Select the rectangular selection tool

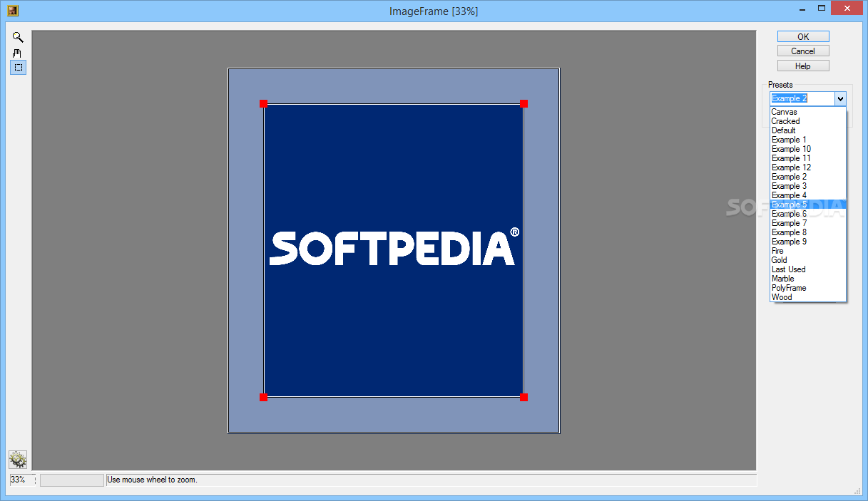click(x=18, y=68)
